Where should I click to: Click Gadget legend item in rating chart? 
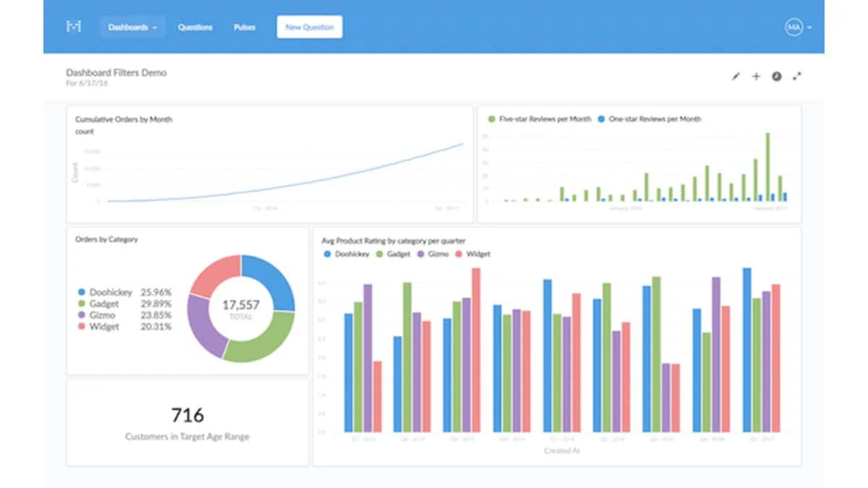[393, 254]
